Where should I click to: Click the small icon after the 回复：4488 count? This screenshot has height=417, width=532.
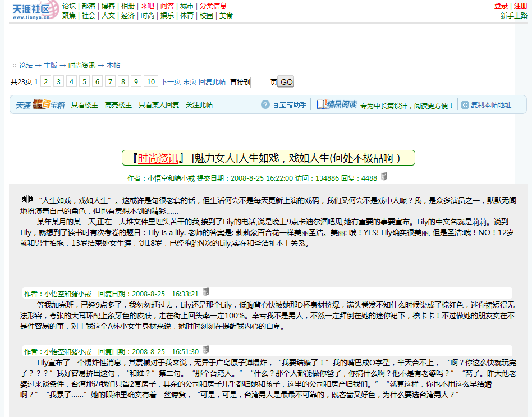pos(384,176)
